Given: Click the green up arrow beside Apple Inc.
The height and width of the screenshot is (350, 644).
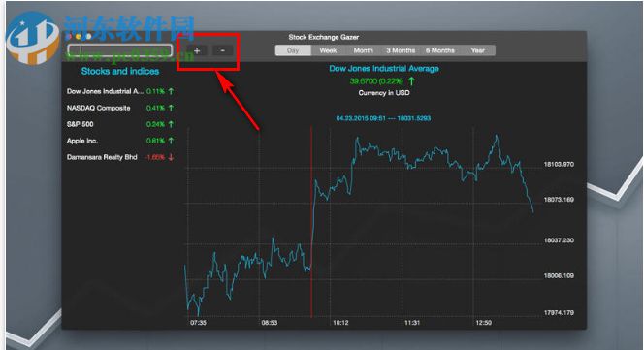Looking at the screenshot, I should (x=171, y=141).
